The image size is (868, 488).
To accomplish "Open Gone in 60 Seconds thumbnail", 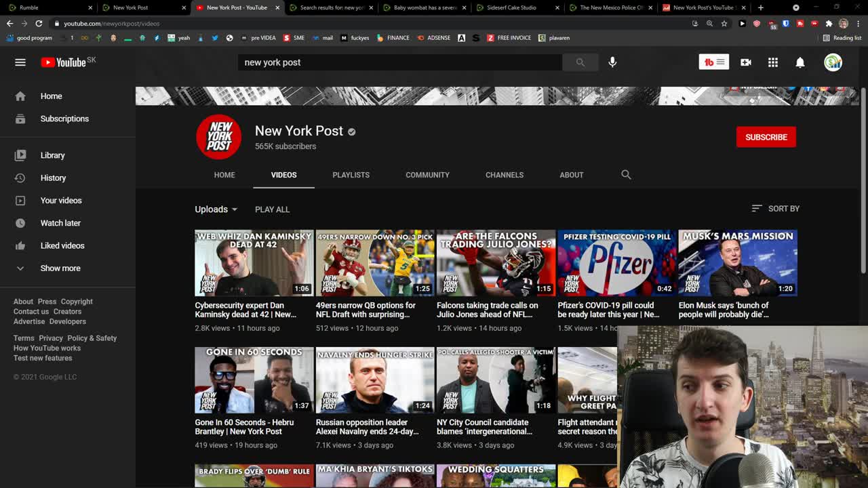I will (254, 380).
